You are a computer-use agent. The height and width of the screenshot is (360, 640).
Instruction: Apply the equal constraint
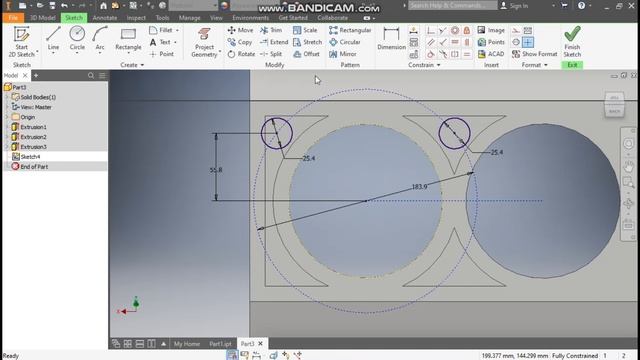pos(467,54)
